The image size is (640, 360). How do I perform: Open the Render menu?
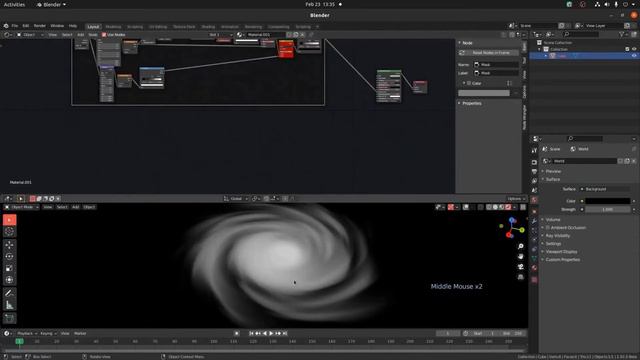click(x=40, y=26)
